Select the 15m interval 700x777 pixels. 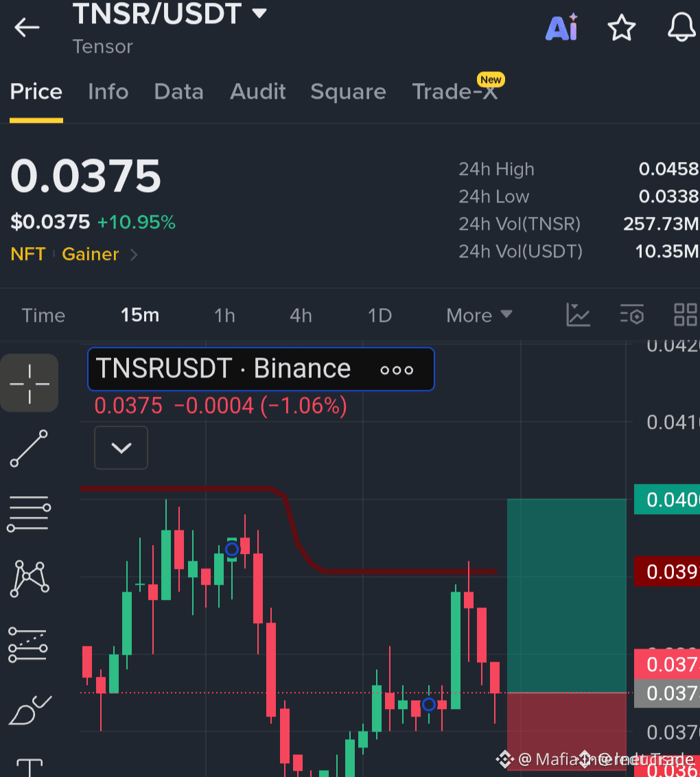[140, 315]
